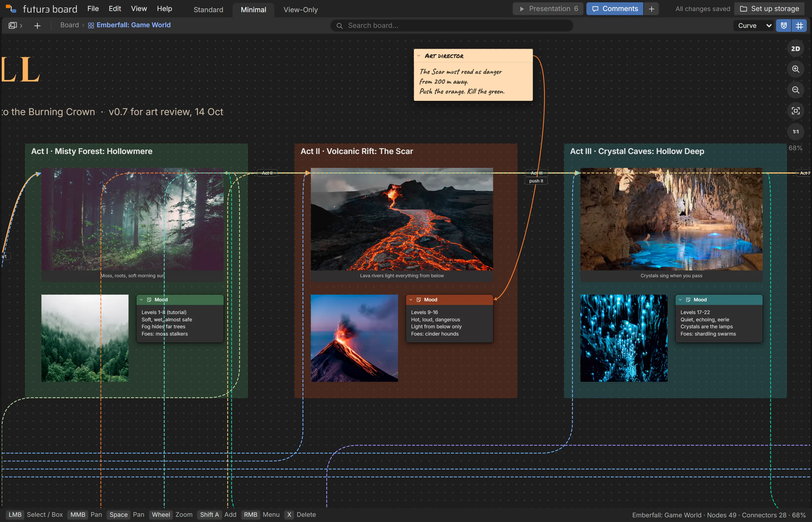The height and width of the screenshot is (522, 812).
Task: Open the File menu
Action: pos(93,9)
